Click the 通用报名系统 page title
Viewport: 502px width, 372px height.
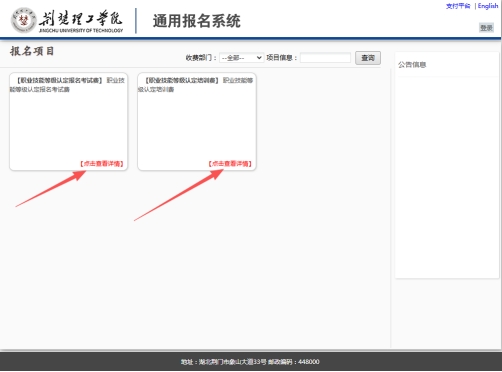point(197,21)
